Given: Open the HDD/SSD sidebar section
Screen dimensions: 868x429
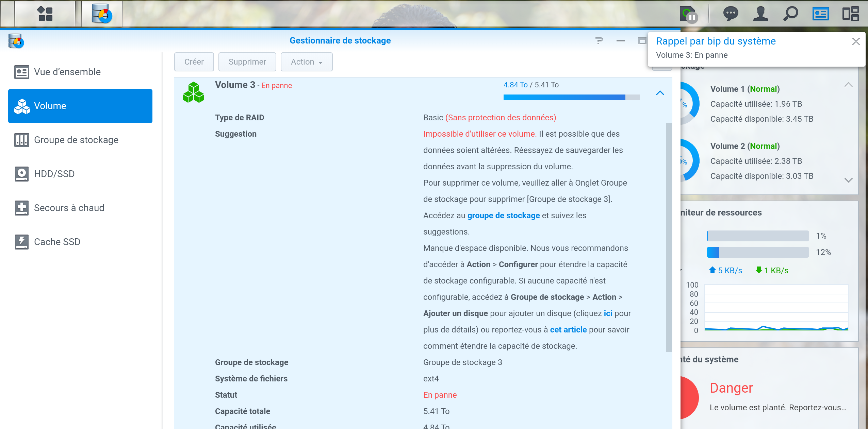Looking at the screenshot, I should click(x=80, y=174).
